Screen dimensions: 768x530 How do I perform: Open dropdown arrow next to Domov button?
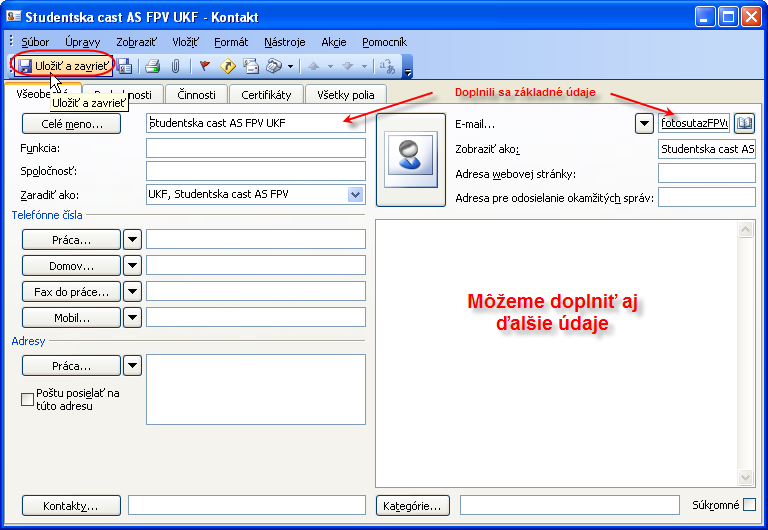(132, 266)
